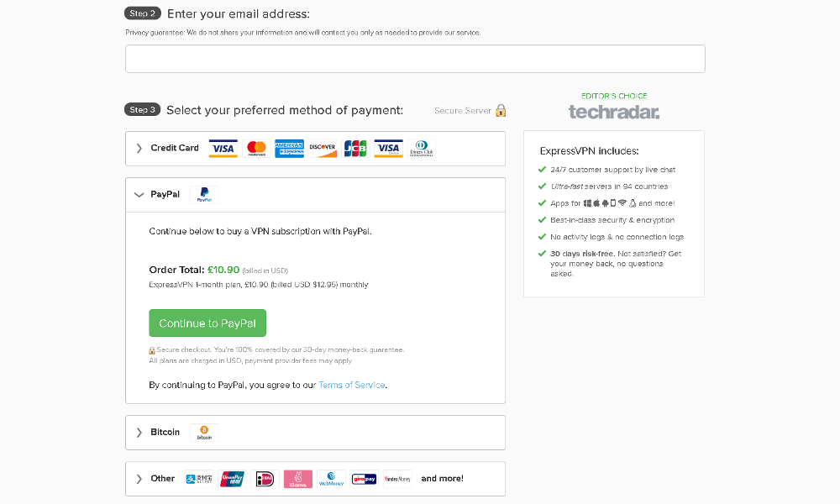Click the iDEAL payment icon
Screen dimensions: 840x504
[x=265, y=479]
